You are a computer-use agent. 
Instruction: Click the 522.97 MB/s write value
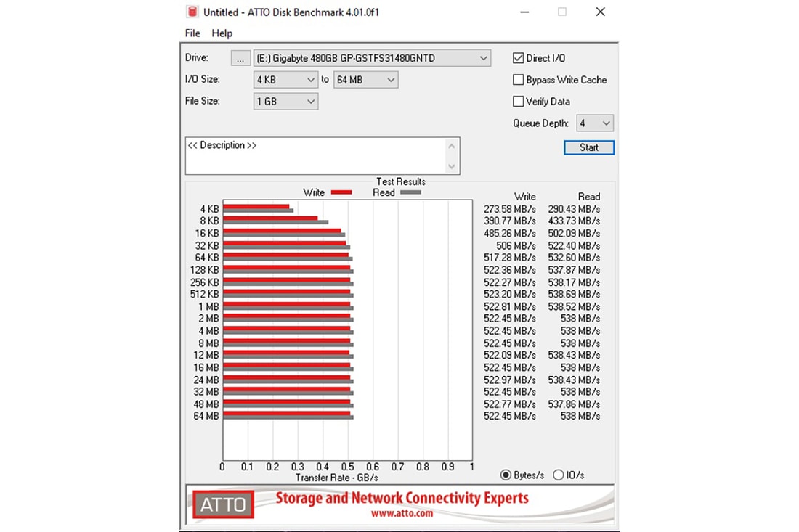pyautogui.click(x=510, y=380)
